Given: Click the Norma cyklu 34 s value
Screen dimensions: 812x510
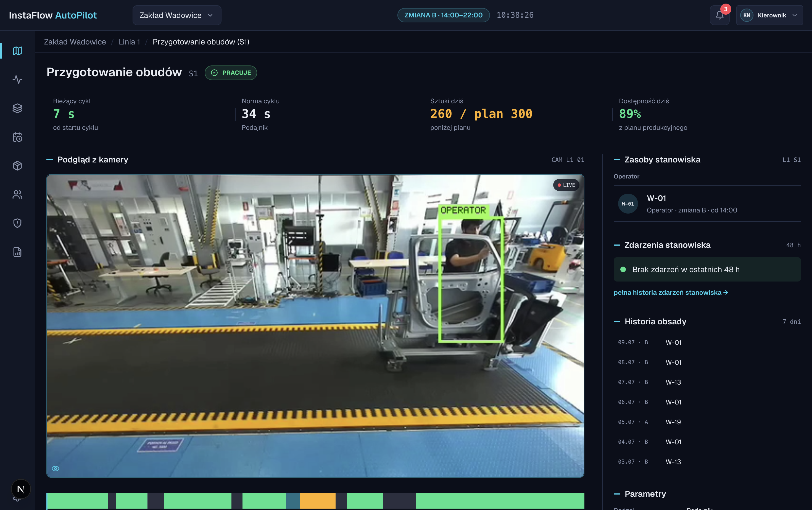Looking at the screenshot, I should point(256,114).
